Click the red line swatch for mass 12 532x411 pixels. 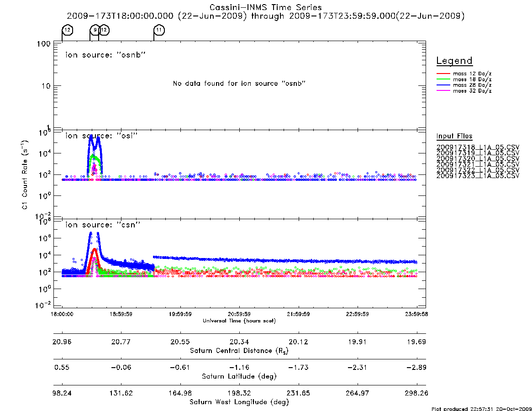[443, 74]
